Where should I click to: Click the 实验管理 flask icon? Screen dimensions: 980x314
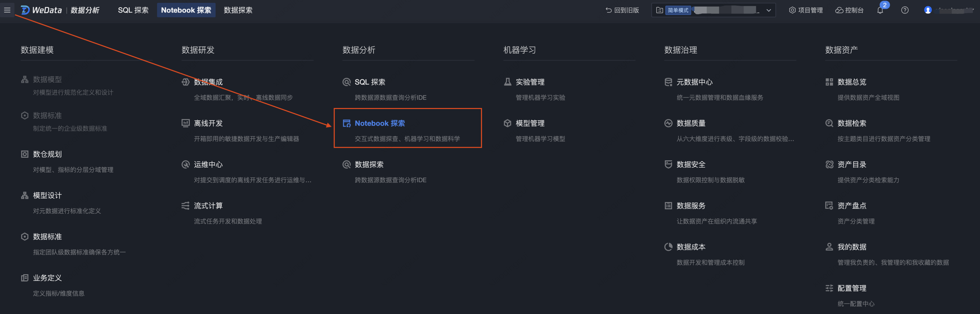click(x=507, y=82)
